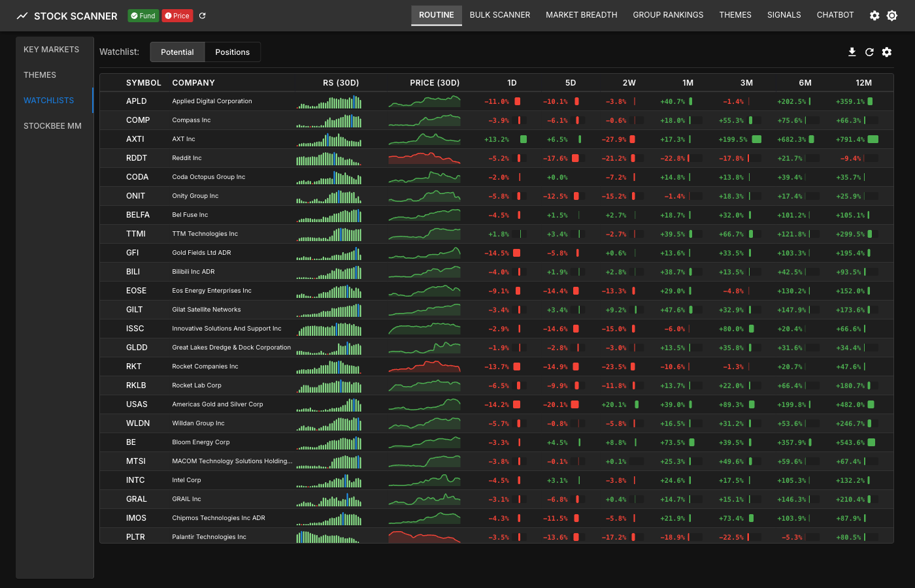This screenshot has height=588, width=915.
Task: Open the CHATBOT page
Action: coord(835,14)
